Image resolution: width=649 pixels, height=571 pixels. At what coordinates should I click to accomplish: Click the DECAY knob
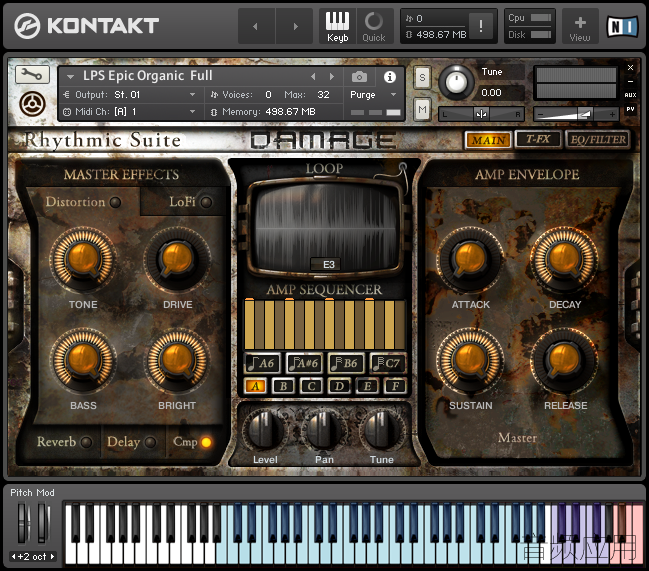(x=564, y=259)
